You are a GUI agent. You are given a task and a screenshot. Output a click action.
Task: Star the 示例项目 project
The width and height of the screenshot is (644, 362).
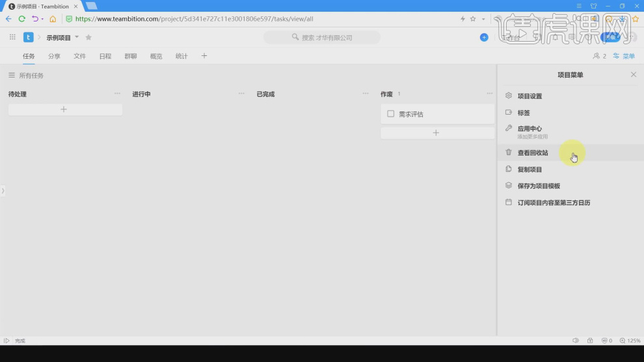coord(88,37)
